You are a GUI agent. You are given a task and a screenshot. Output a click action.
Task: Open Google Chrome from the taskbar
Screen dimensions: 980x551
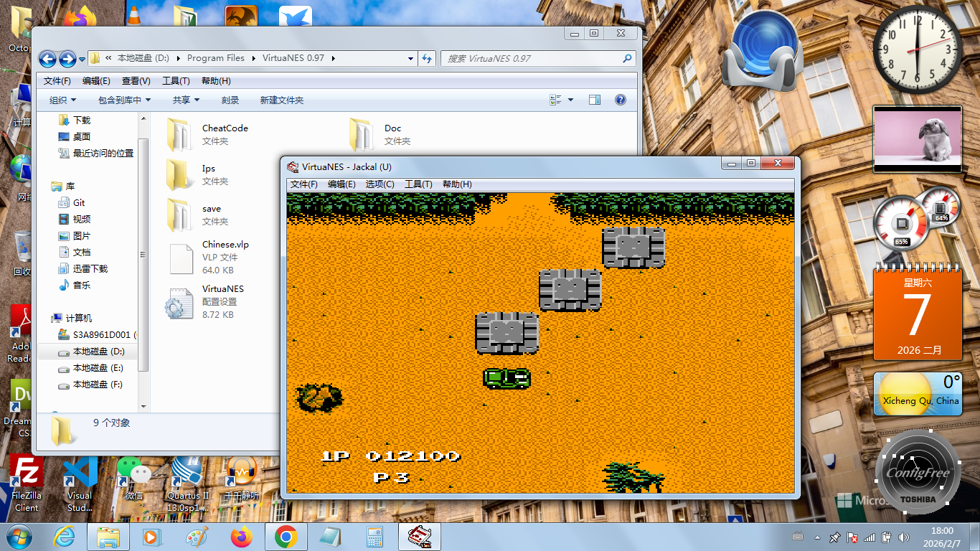286,537
